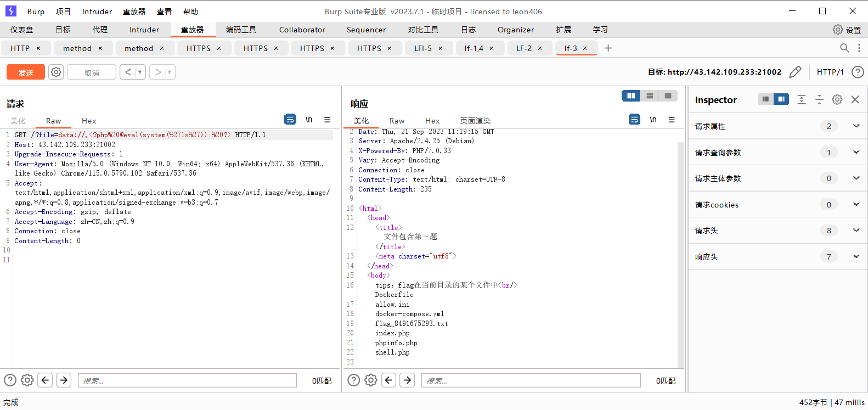Screen dimensions: 868x410
Task: Open repeater send settings gear icon
Action: (x=56, y=72)
